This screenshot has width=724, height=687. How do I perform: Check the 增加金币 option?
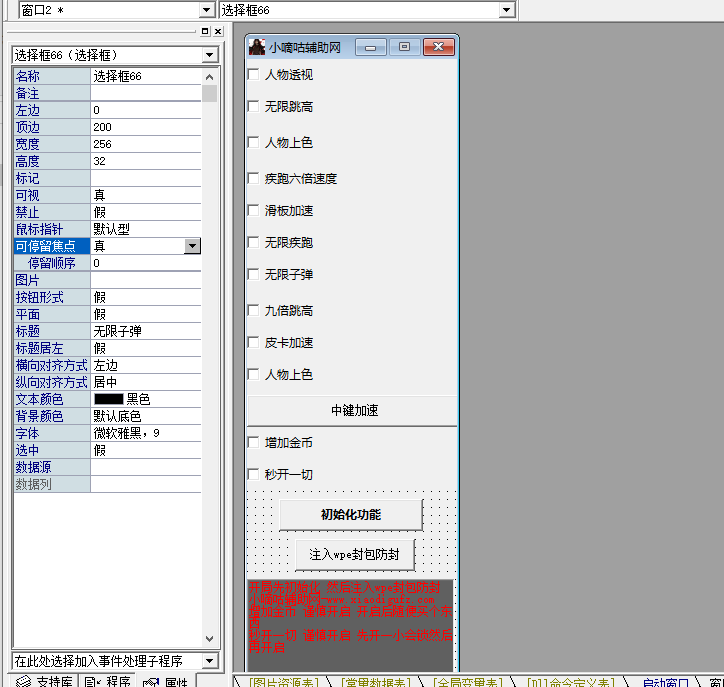pos(254,443)
